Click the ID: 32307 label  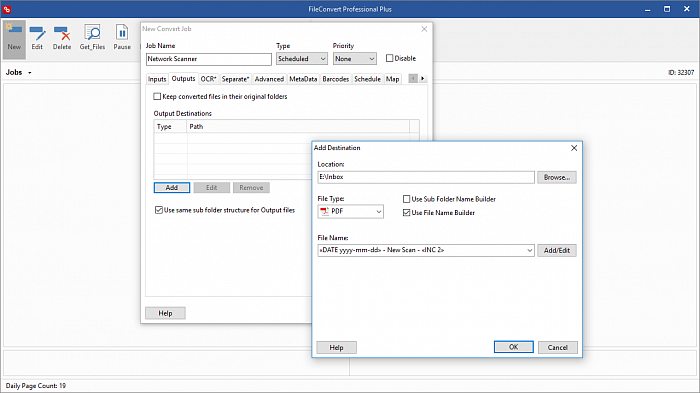(x=681, y=72)
